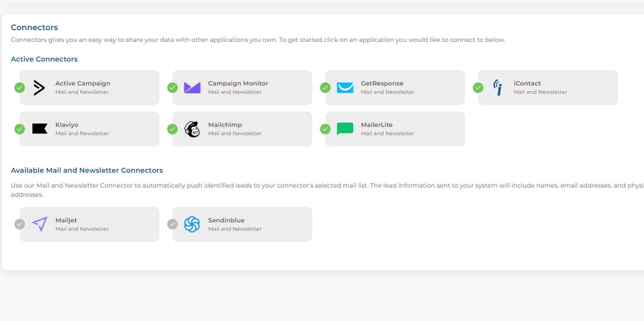This screenshot has width=644, height=321.
Task: Click the GetResponse blue envelope logo
Action: pos(345,88)
